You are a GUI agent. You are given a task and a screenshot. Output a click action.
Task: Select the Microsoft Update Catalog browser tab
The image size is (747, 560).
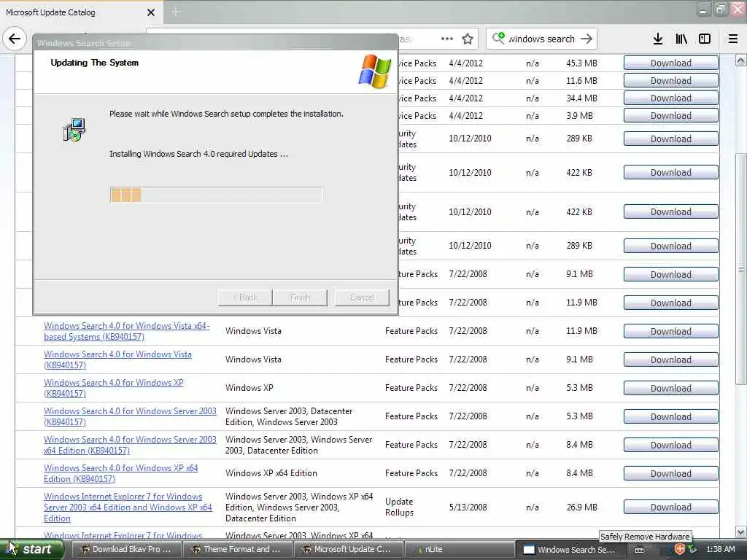click(x=81, y=12)
